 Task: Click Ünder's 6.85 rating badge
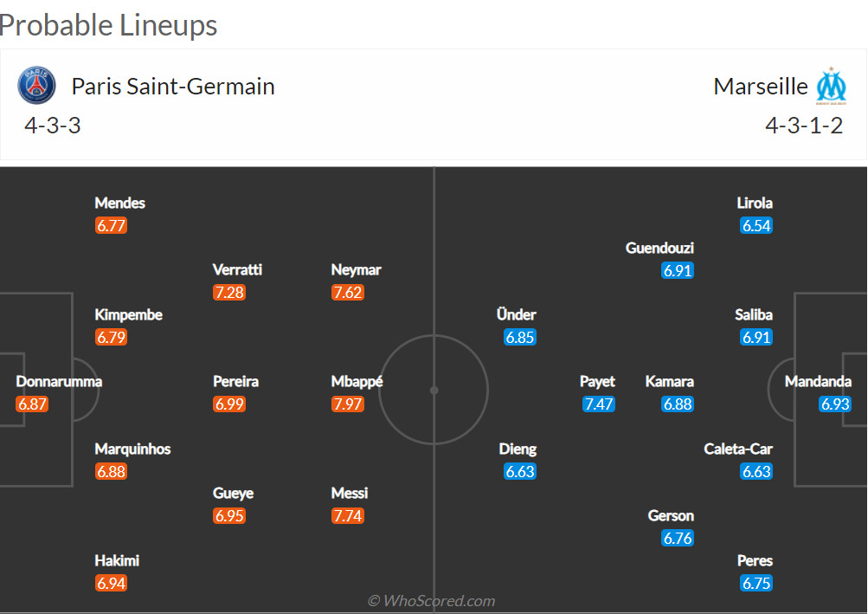[x=520, y=338]
